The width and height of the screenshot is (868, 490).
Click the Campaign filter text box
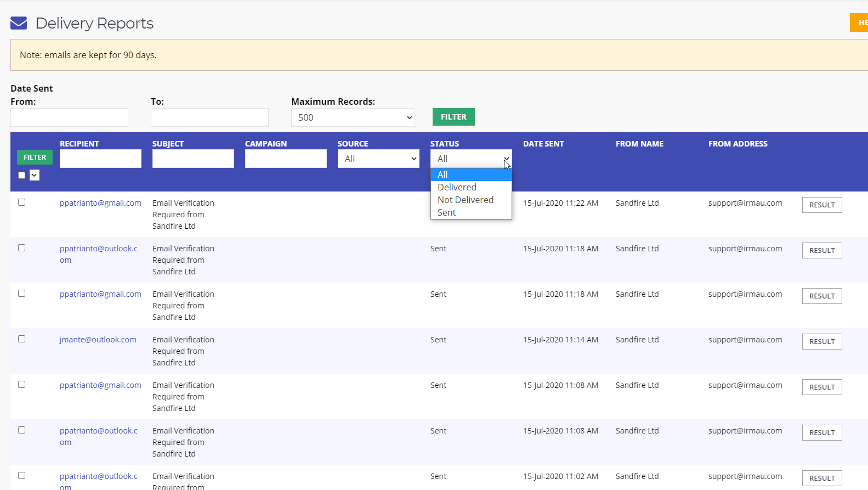pyautogui.click(x=286, y=159)
